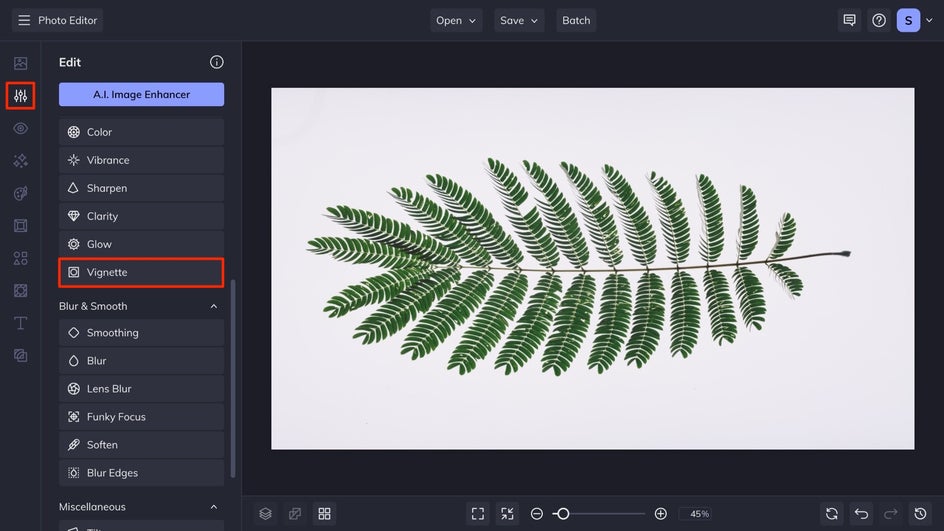Screen dimensions: 944x531
Task: Toggle the grid view icon
Action: click(x=324, y=514)
